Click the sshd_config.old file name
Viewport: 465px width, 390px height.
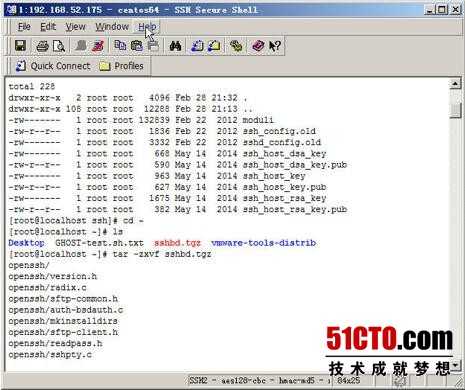point(282,142)
